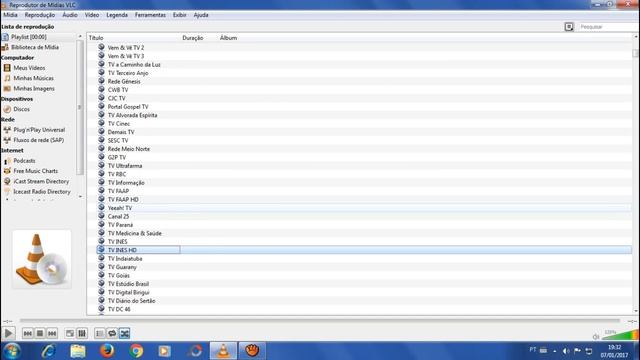Screen dimensions: 640x360
Task: Select the Vem & Vê TV 2 entry
Action: click(126, 48)
